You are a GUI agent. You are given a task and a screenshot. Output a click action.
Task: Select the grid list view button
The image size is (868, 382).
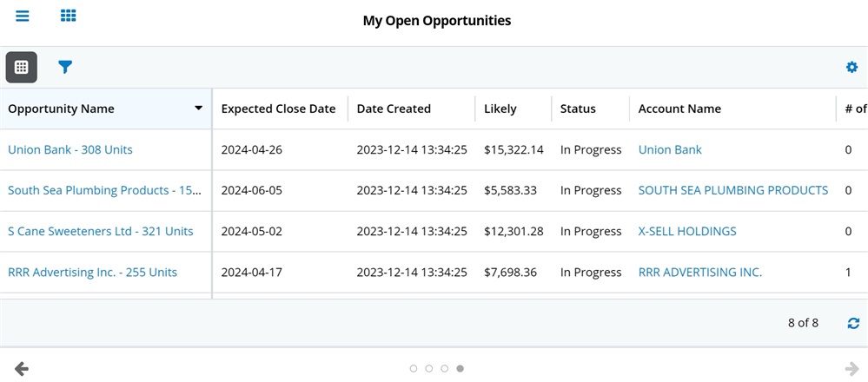click(x=22, y=67)
